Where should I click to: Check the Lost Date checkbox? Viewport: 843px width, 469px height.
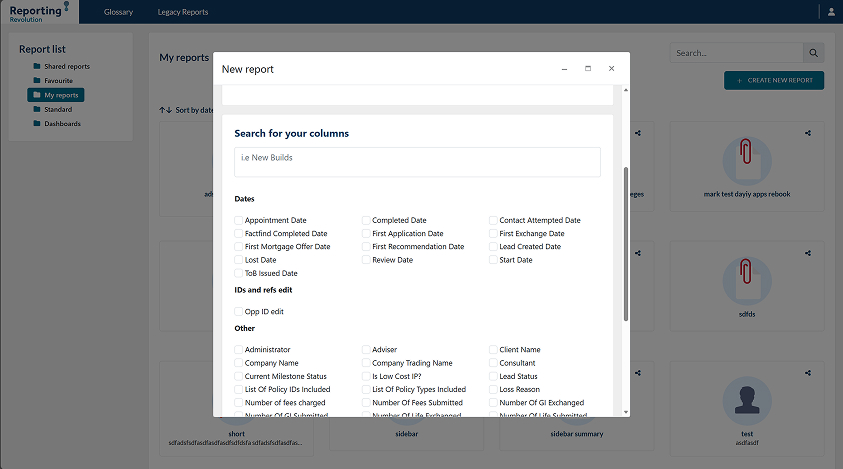[238, 260]
